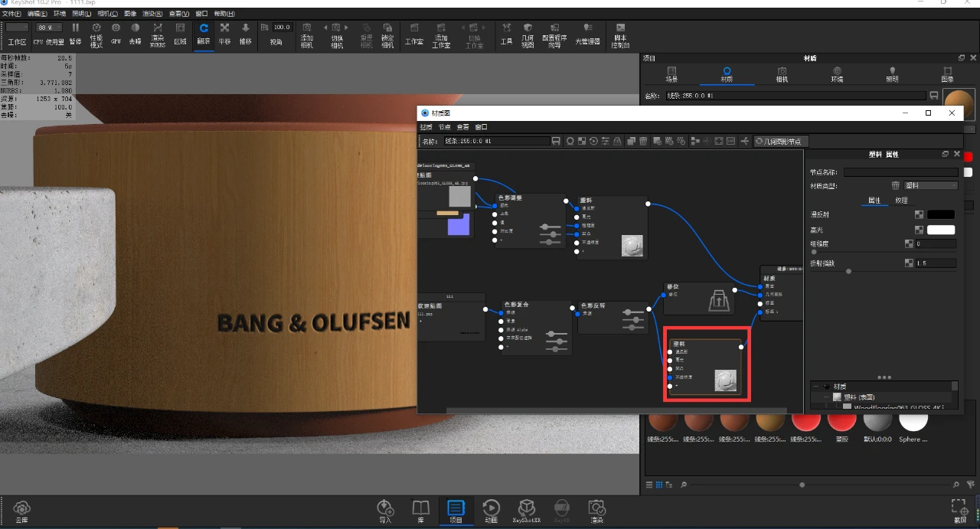Open the 材质类型 塑料 material type dropdown

(931, 185)
